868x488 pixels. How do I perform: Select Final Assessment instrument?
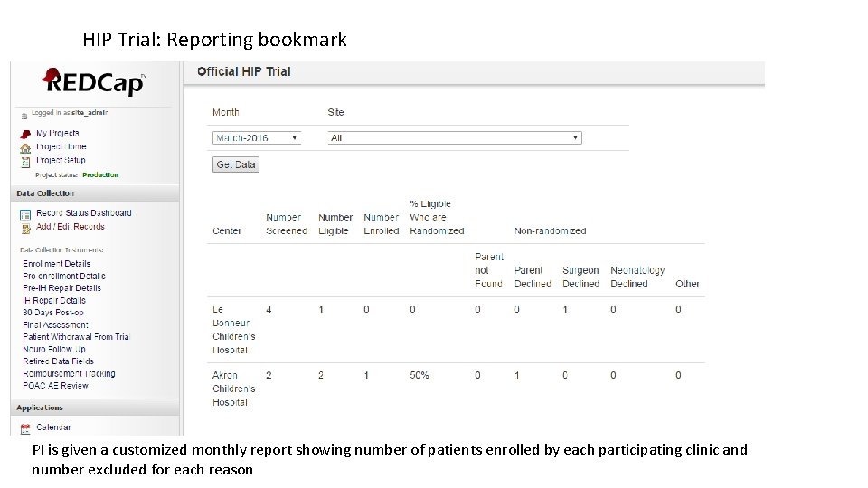tap(55, 324)
